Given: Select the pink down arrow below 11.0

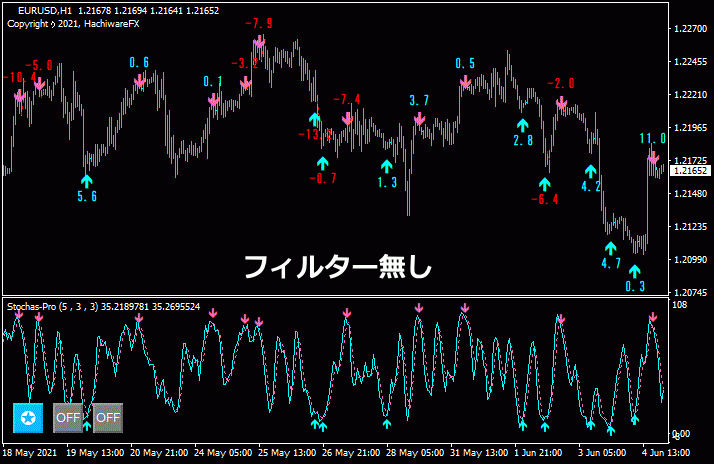Looking at the screenshot, I should [x=653, y=157].
